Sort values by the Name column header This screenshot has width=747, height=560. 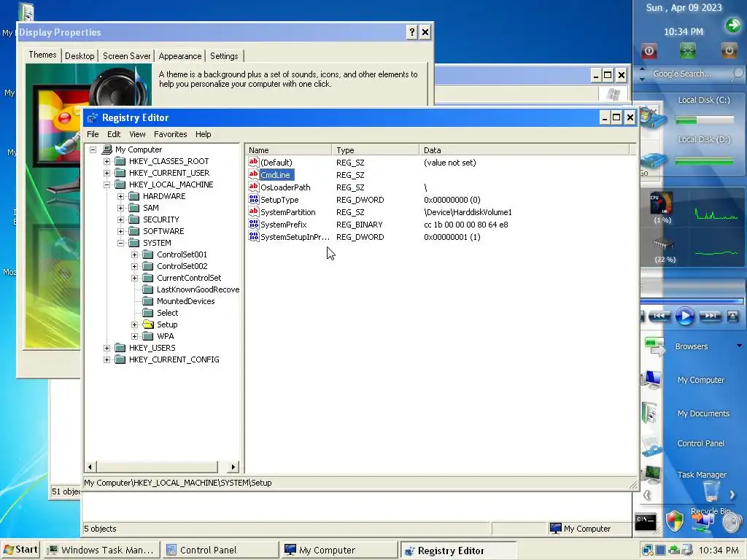pyautogui.click(x=288, y=150)
